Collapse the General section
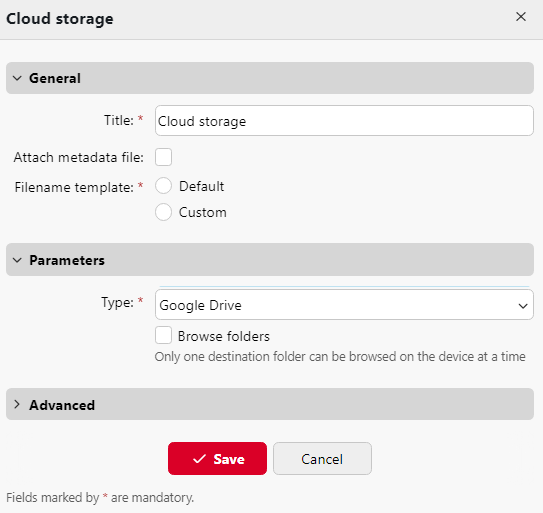Screen dimensions: 543x513 pos(270,78)
